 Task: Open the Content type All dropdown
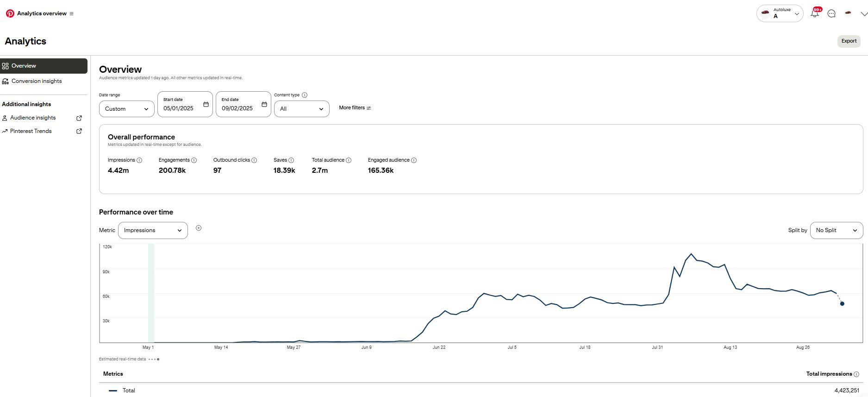tap(301, 109)
